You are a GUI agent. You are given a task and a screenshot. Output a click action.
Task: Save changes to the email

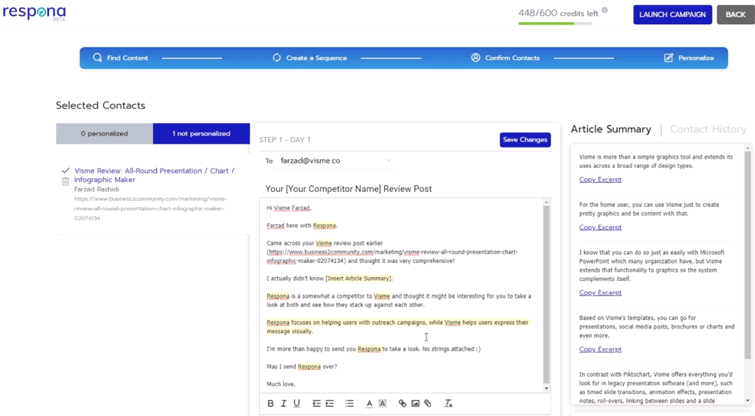pos(525,140)
